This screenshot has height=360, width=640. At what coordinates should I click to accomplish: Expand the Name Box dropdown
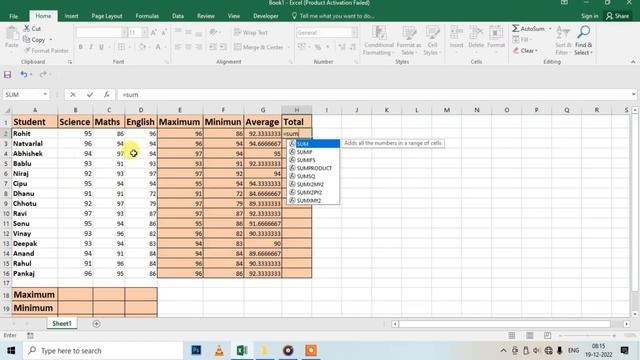click(x=45, y=95)
